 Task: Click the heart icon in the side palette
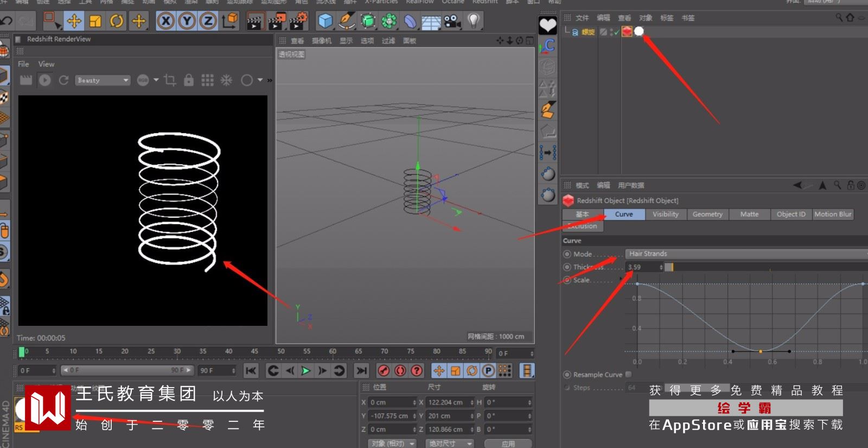point(547,25)
